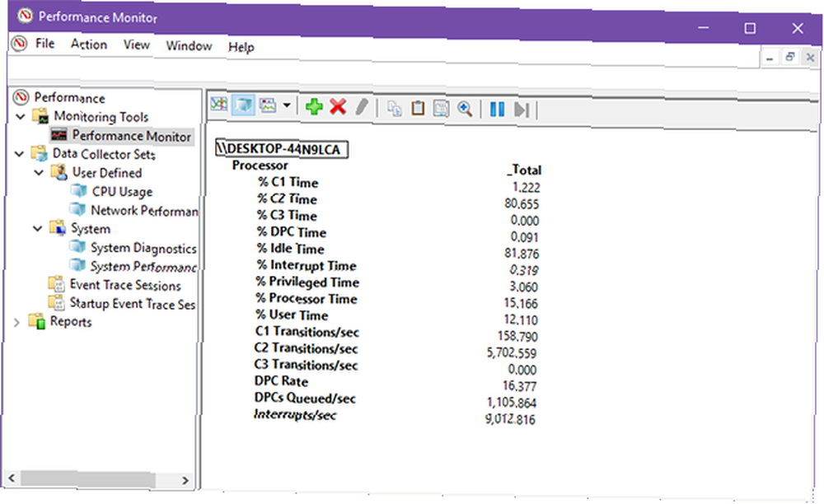This screenshot has width=824, height=504.
Task: Select the % Idle Time counter
Action: [x=290, y=249]
